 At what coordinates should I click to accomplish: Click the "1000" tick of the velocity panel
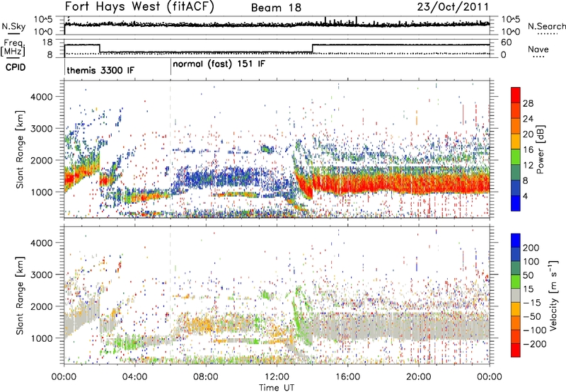click(x=42, y=338)
